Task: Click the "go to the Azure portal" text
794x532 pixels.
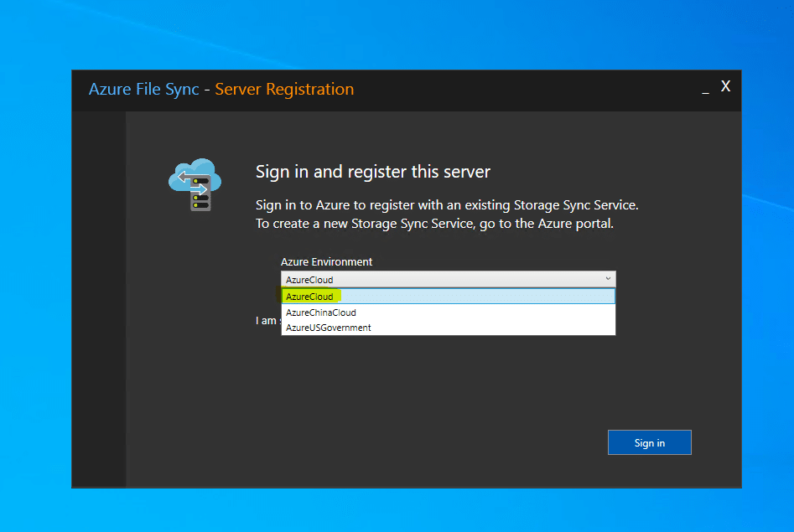Action: 538,225
